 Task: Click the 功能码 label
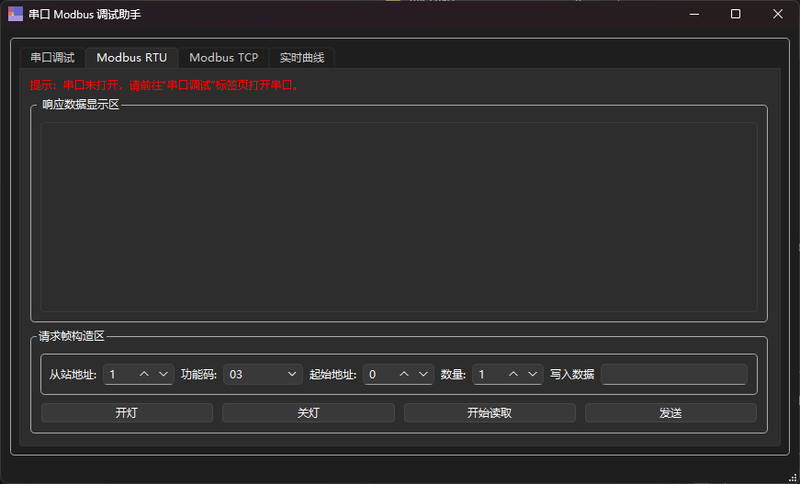coord(199,374)
